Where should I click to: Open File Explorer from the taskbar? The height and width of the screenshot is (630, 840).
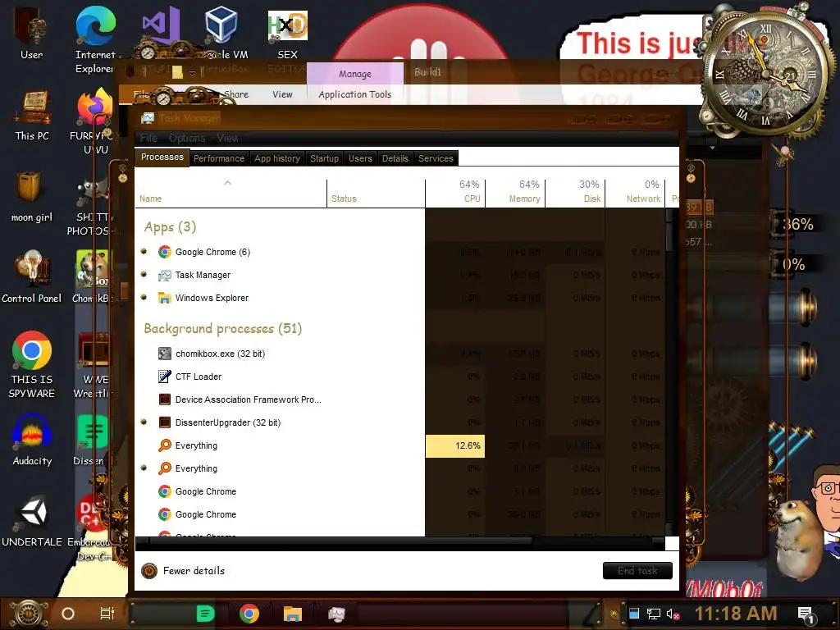[x=293, y=614]
